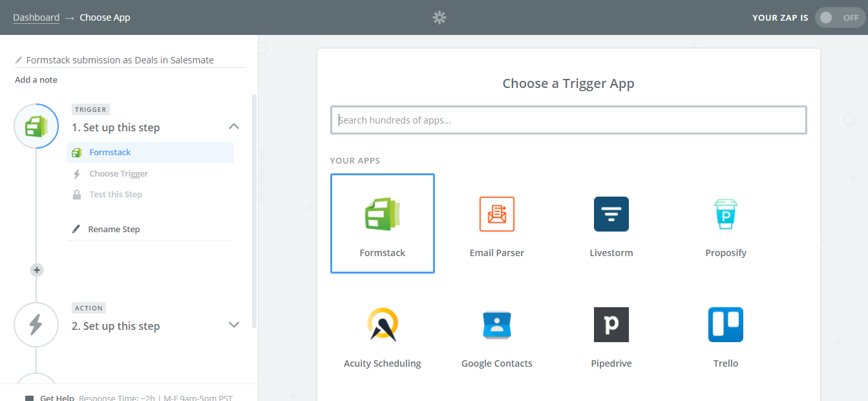868x401 pixels.
Task: Expand the action step chevron
Action: click(235, 325)
